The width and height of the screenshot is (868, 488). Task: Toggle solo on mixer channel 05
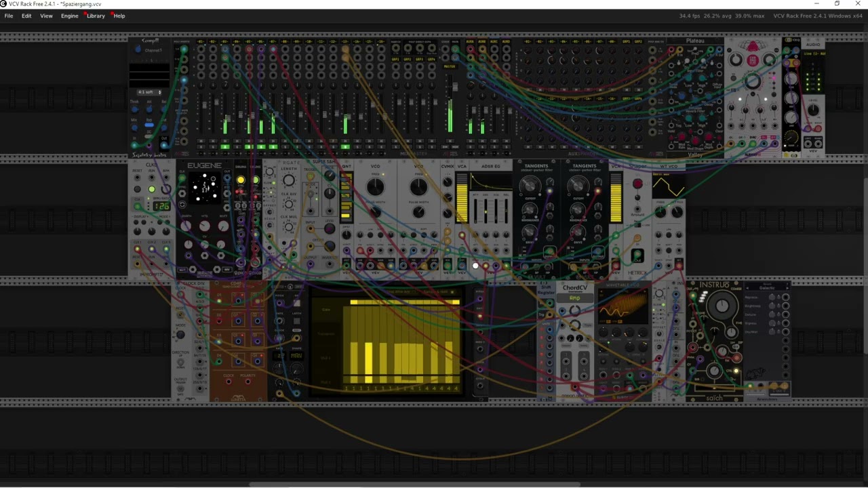[x=249, y=146]
